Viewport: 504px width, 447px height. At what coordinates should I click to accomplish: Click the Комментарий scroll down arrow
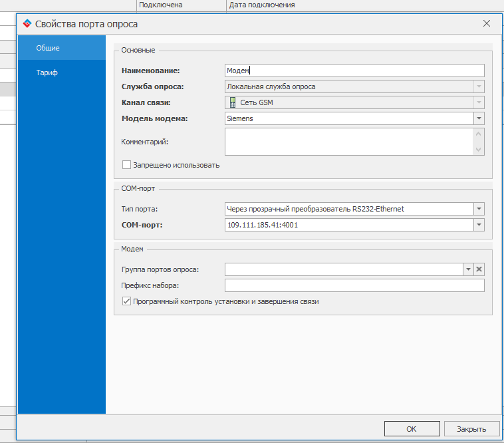coord(479,150)
